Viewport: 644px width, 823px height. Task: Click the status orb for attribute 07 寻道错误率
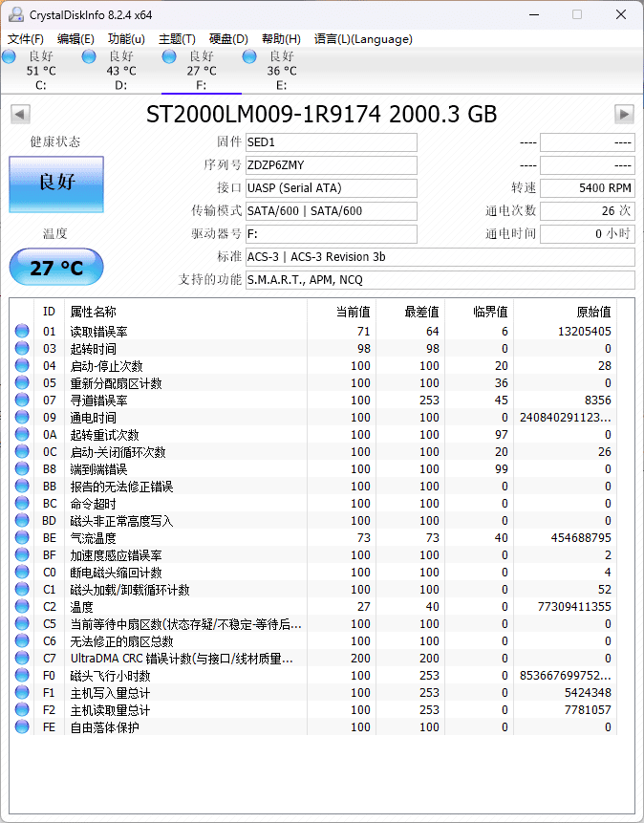click(x=22, y=400)
